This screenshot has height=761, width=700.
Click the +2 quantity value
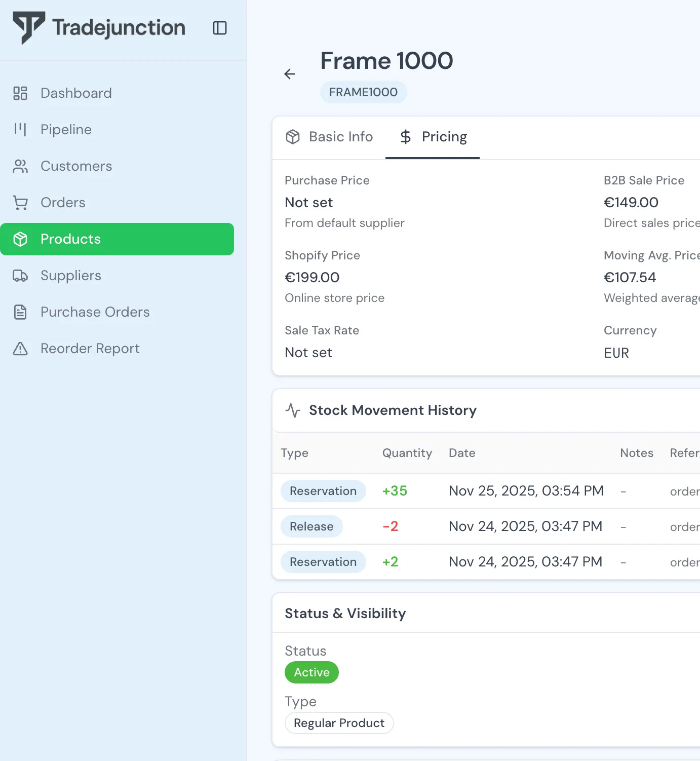[x=390, y=562]
